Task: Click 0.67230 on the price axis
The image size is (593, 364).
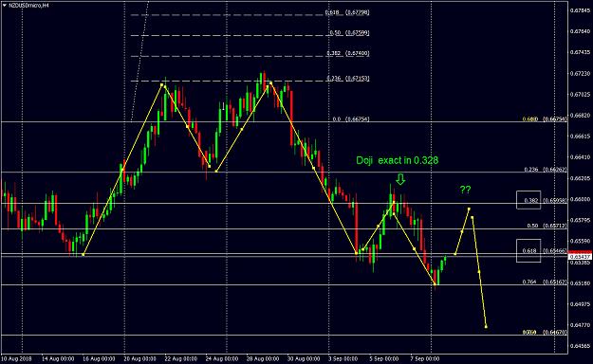Action: point(580,73)
